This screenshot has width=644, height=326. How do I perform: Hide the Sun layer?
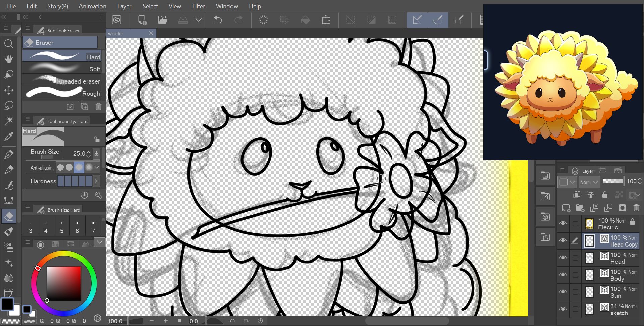tap(563, 292)
